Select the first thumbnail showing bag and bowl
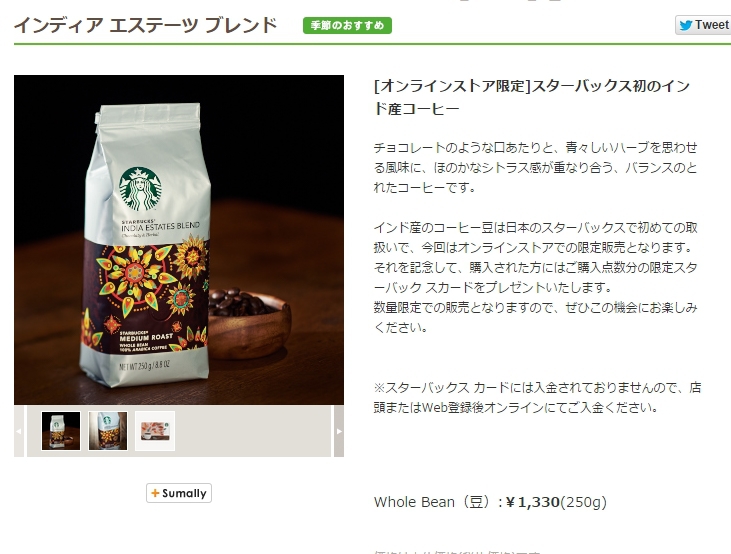Viewport: 731px width, 554px height. [61, 431]
